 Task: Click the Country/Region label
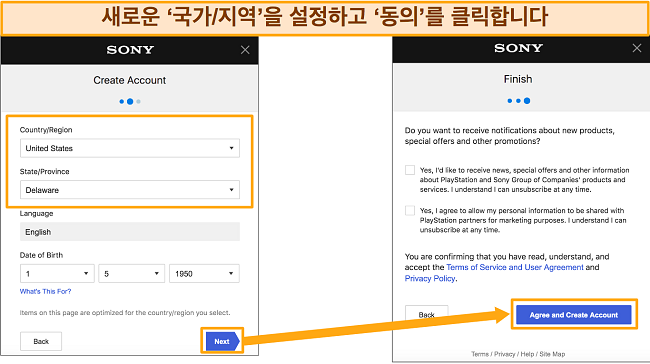click(x=46, y=130)
